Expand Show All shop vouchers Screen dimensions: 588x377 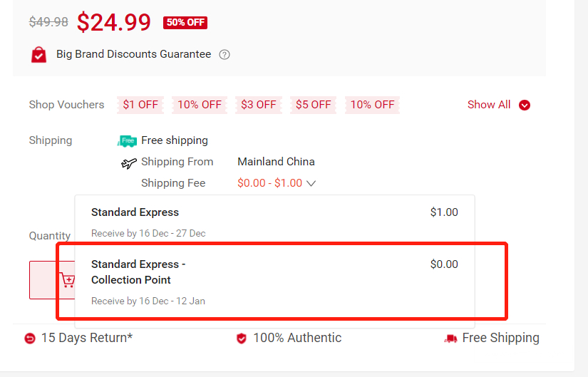pos(489,105)
